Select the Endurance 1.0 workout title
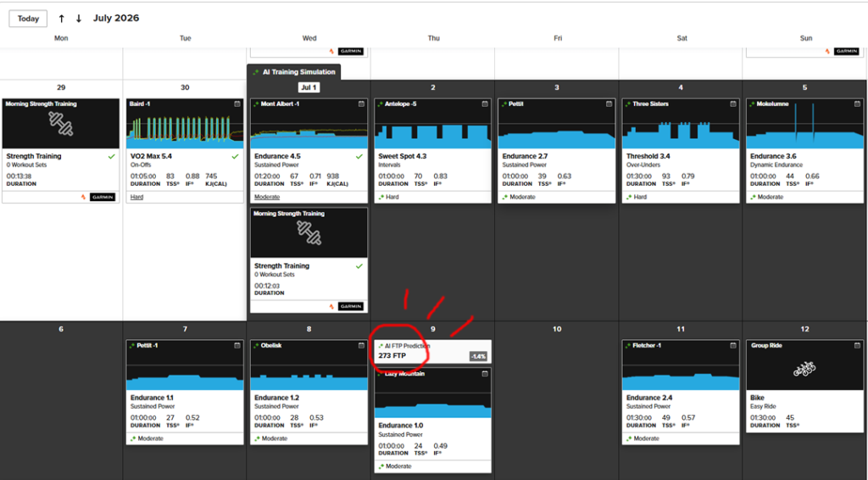 [x=400, y=426]
